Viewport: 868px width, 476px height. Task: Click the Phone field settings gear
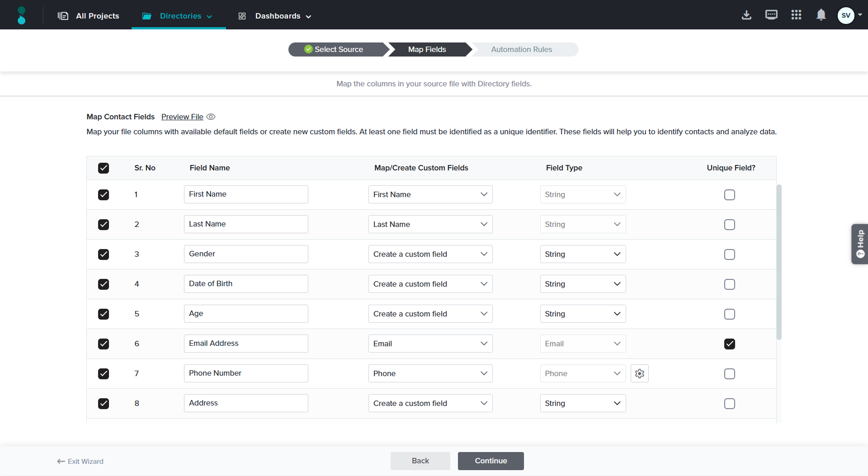click(639, 373)
